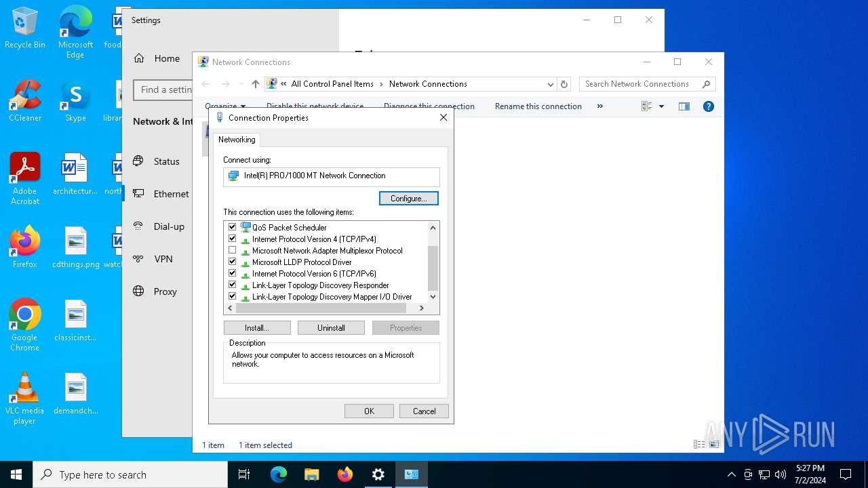
Task: Open the Recycle Bin desktop icon
Action: coord(25,28)
